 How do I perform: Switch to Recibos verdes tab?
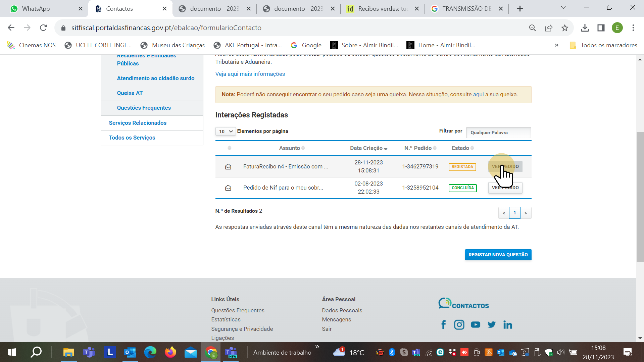pyautogui.click(x=383, y=9)
